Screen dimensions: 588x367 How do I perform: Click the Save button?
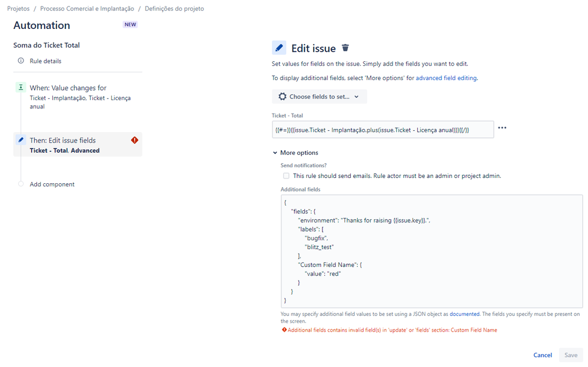click(x=571, y=355)
